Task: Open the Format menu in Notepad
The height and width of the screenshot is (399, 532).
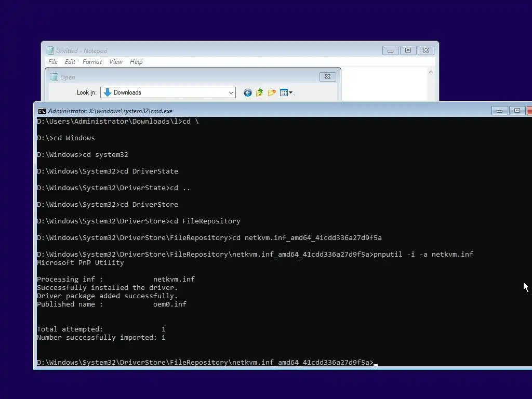Action: [92, 62]
